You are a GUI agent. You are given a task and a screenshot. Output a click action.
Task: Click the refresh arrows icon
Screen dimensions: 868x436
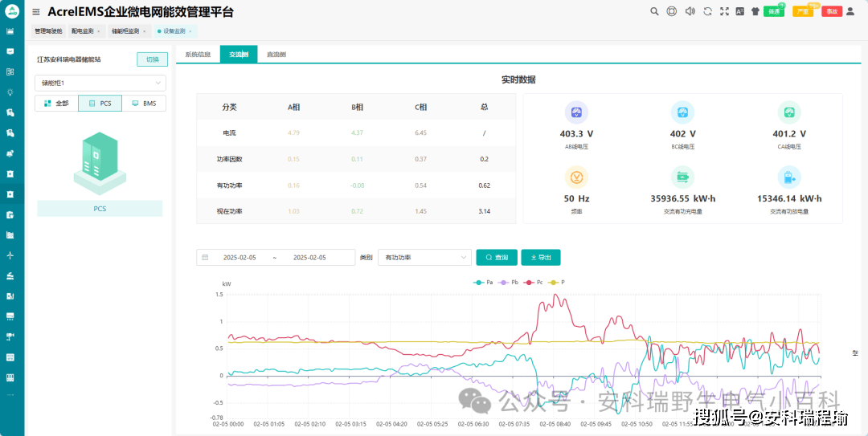point(707,11)
